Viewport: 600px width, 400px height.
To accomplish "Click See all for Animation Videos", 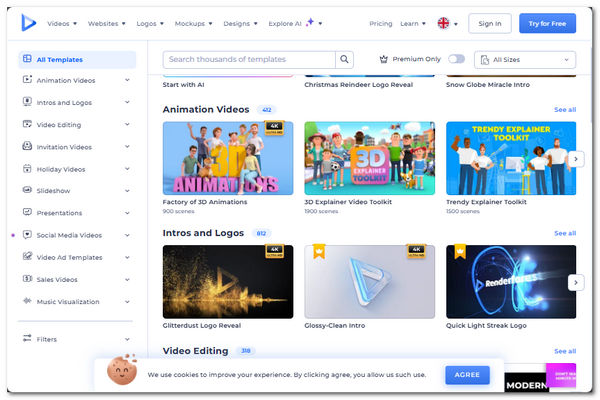I will (565, 110).
